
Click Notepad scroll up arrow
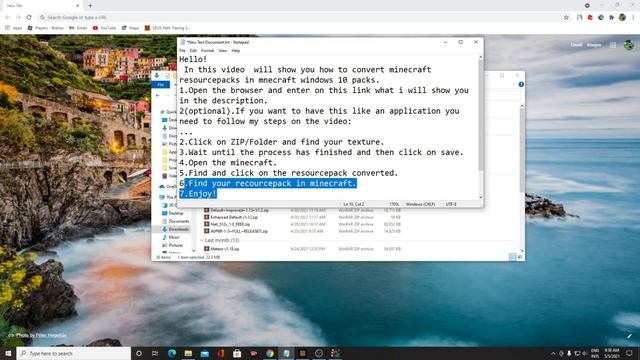point(480,57)
